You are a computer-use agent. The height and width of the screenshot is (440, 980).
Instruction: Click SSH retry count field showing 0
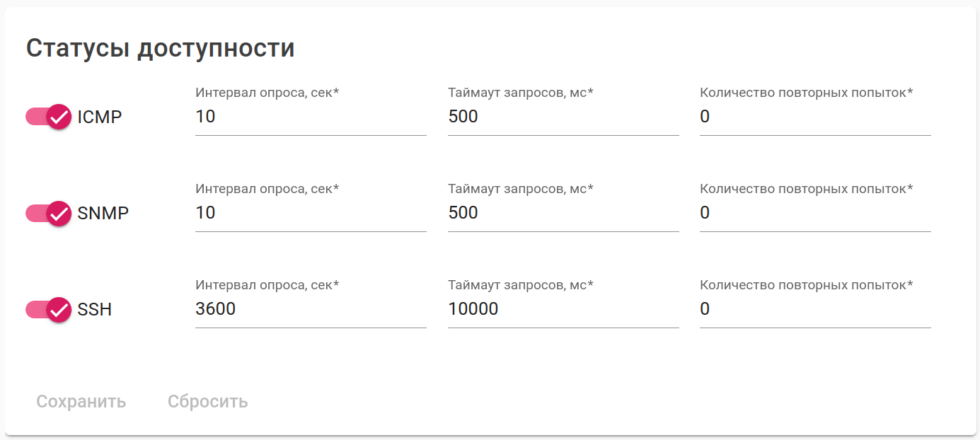click(815, 309)
